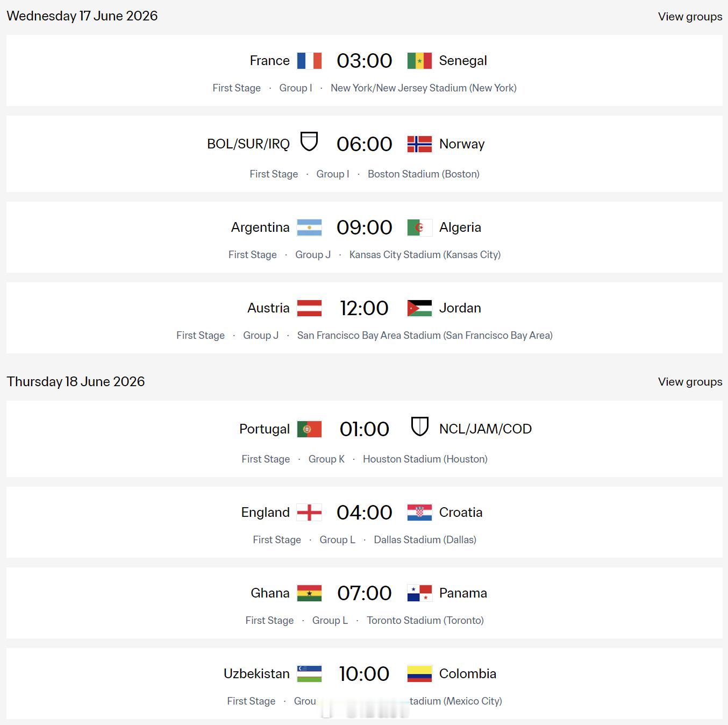Open View groups for Wednesday 17 June
Screen dimensions: 728x725
(x=690, y=17)
